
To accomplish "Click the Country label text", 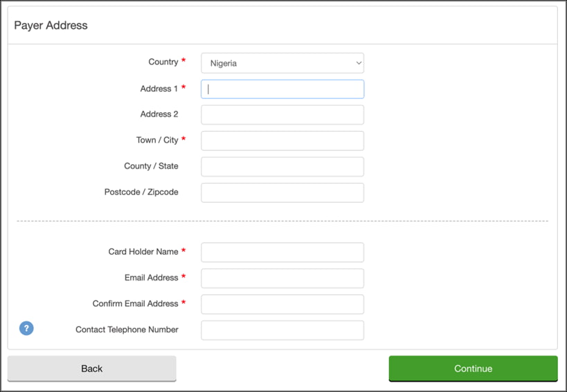I will tap(163, 62).
